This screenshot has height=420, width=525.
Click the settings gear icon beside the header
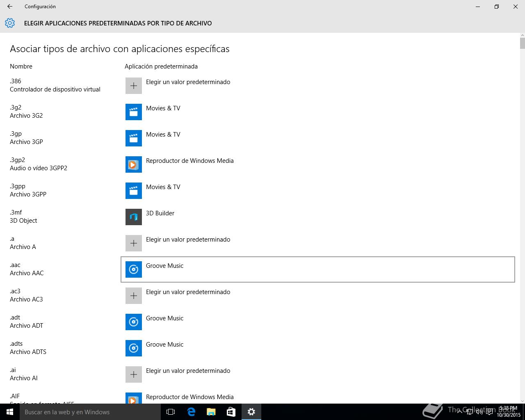pos(10,23)
